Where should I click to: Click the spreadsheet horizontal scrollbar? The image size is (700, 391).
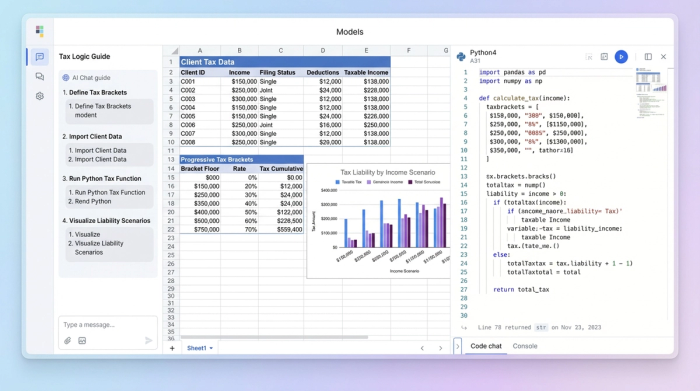tap(274, 337)
